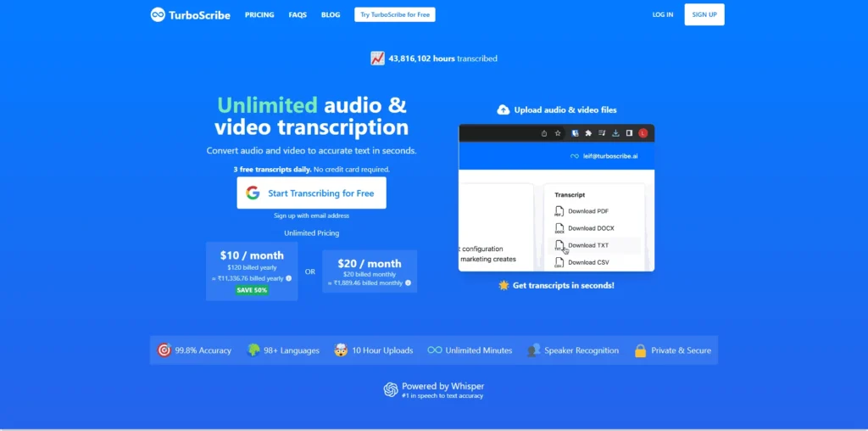868x431 pixels.
Task: Click the infinity icon beside Unlimited Minutes
Action: point(435,350)
